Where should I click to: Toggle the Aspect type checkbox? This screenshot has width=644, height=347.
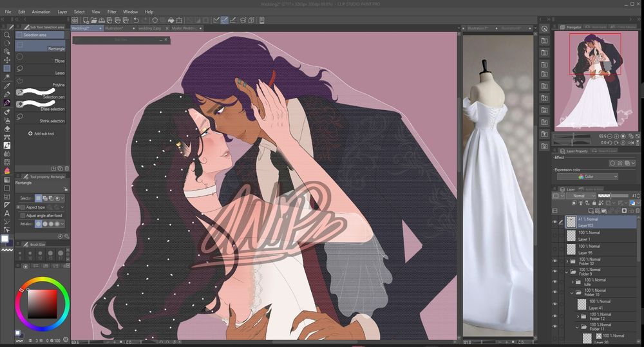coord(23,207)
